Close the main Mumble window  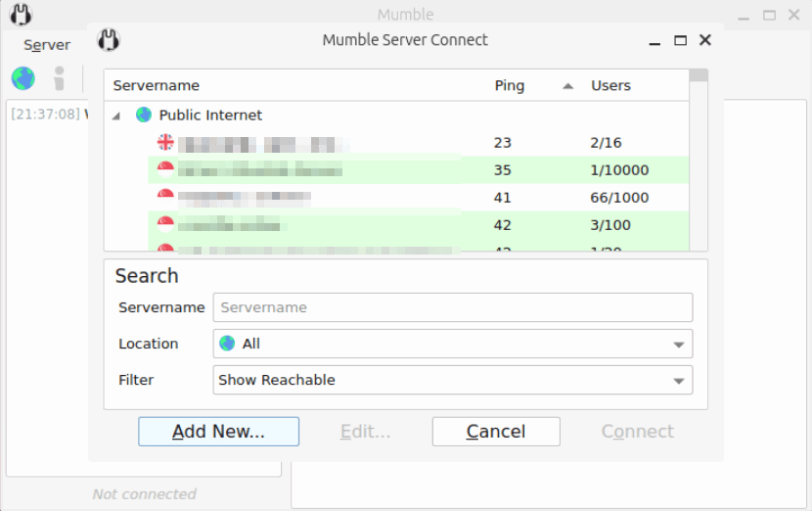click(x=793, y=15)
